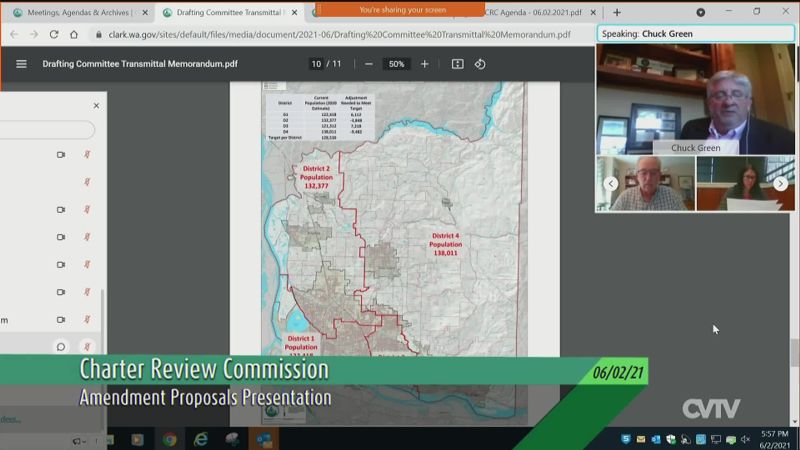Click the PDF page number field

point(316,64)
